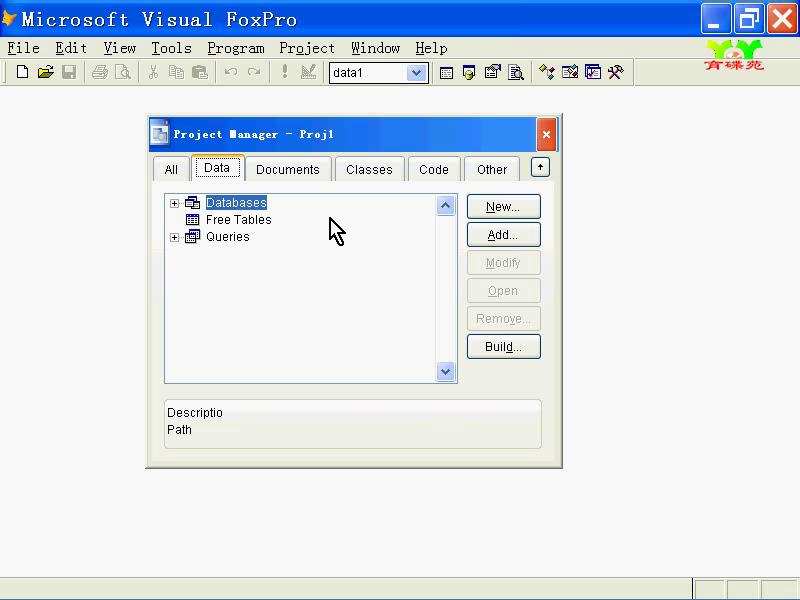This screenshot has height=600, width=800.
Task: Click the Cut scissors icon
Action: [153, 72]
